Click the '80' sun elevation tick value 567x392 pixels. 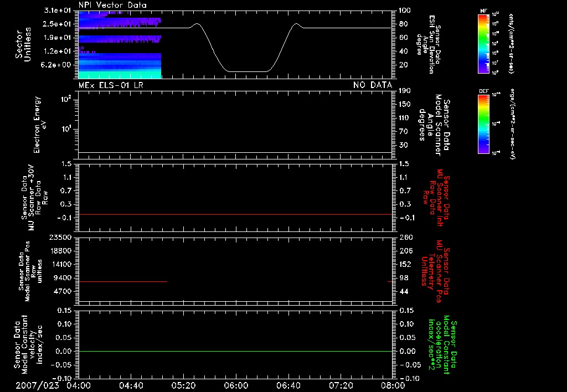click(x=403, y=24)
